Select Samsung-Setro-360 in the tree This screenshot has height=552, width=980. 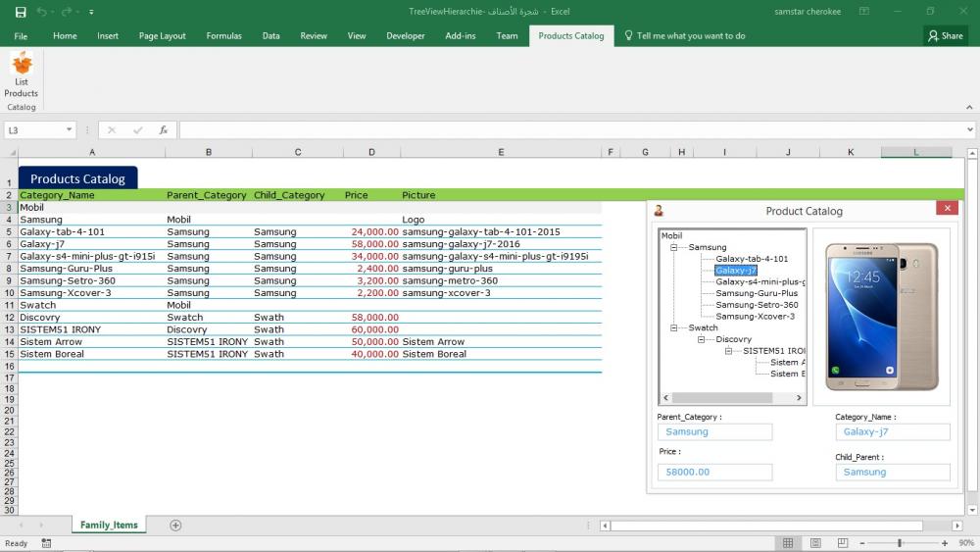pyautogui.click(x=757, y=305)
